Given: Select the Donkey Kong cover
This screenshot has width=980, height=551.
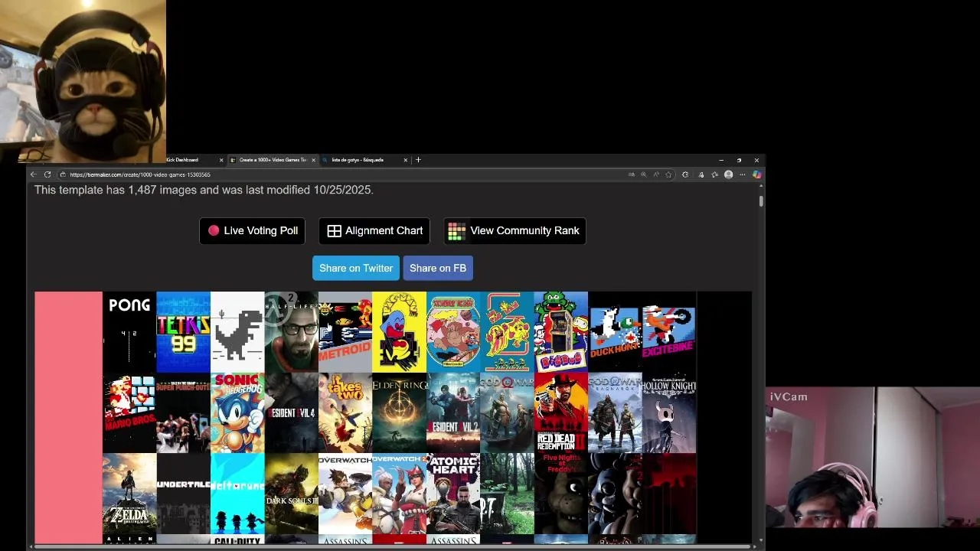Looking at the screenshot, I should pos(453,331).
